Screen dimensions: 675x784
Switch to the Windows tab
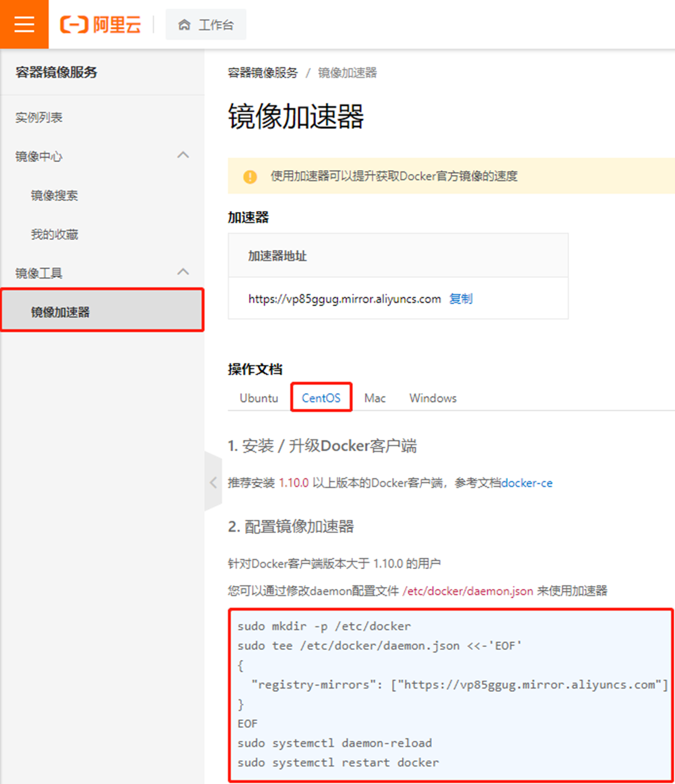433,398
